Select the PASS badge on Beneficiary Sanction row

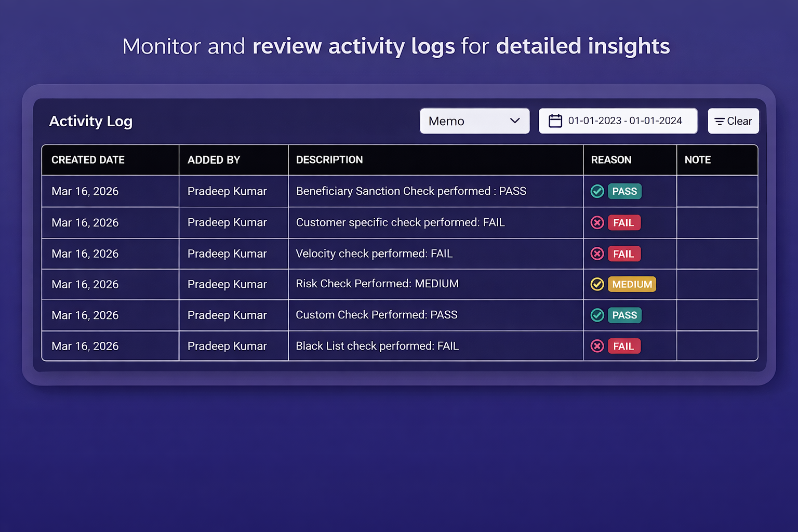pyautogui.click(x=624, y=191)
